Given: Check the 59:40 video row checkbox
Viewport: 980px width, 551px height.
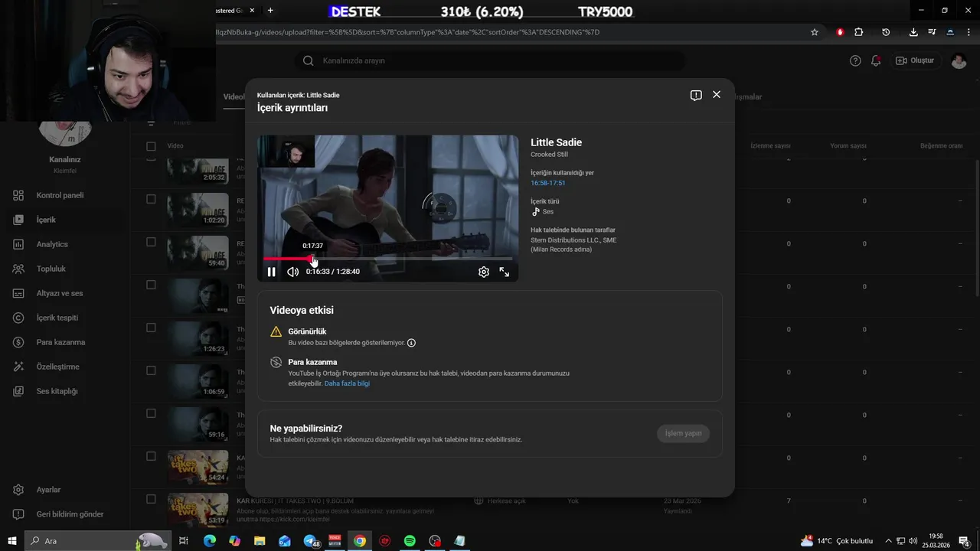Looking at the screenshot, I should pyautogui.click(x=151, y=242).
